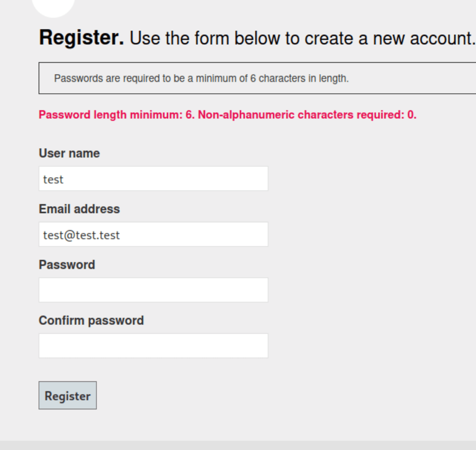
Task: Click the "Email address" field label
Action: tap(79, 209)
